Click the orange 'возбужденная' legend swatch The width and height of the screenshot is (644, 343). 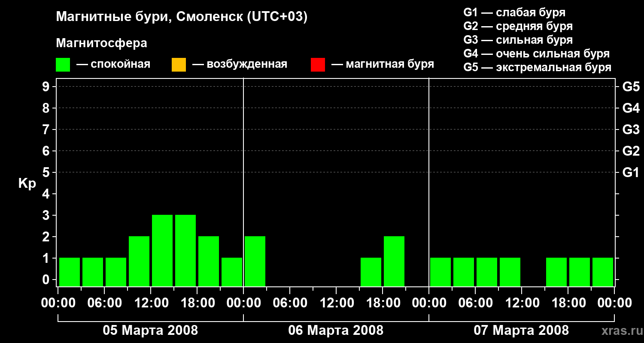coord(179,65)
